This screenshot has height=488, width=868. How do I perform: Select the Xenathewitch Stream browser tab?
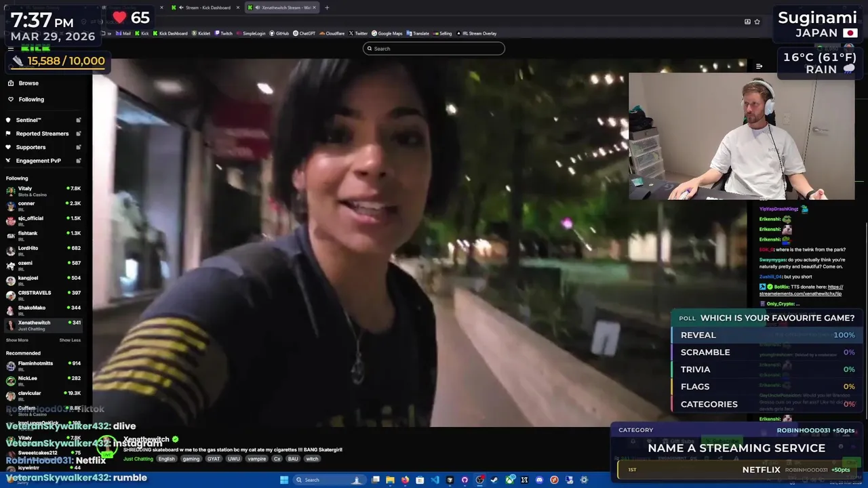[x=282, y=7]
